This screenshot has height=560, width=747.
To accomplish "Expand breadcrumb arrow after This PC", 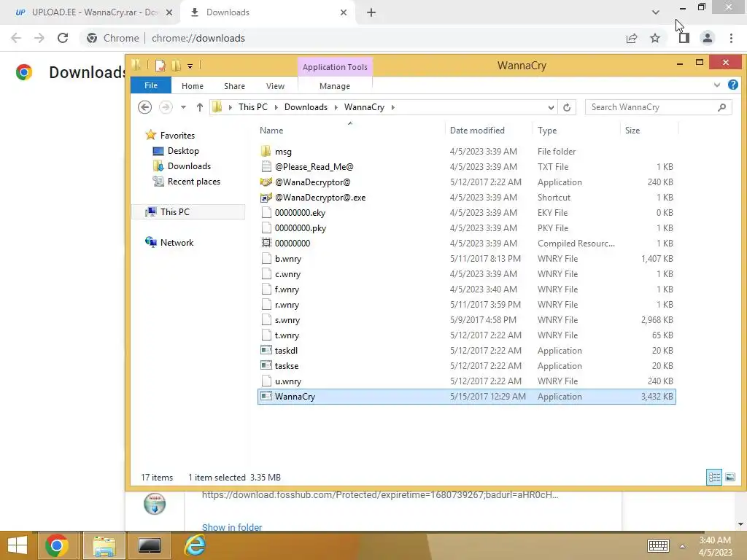I will (276, 107).
